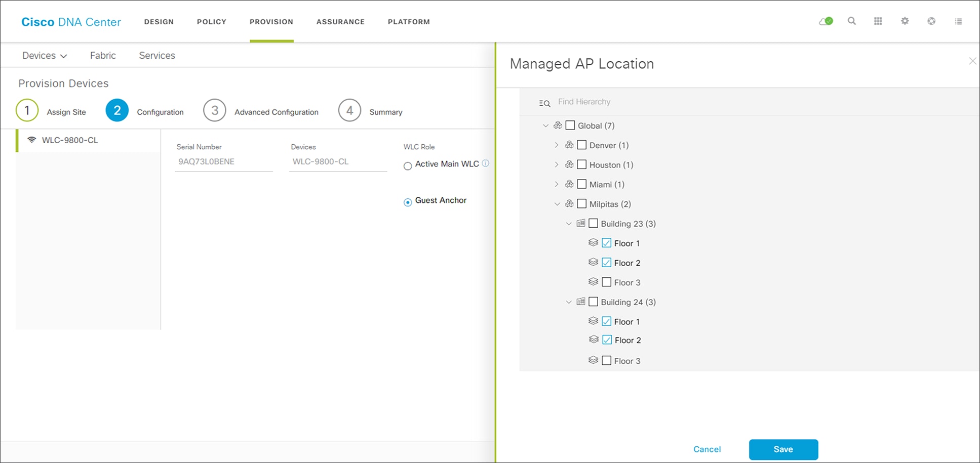Click floor icon of Building 24 Floor 1

click(x=593, y=321)
